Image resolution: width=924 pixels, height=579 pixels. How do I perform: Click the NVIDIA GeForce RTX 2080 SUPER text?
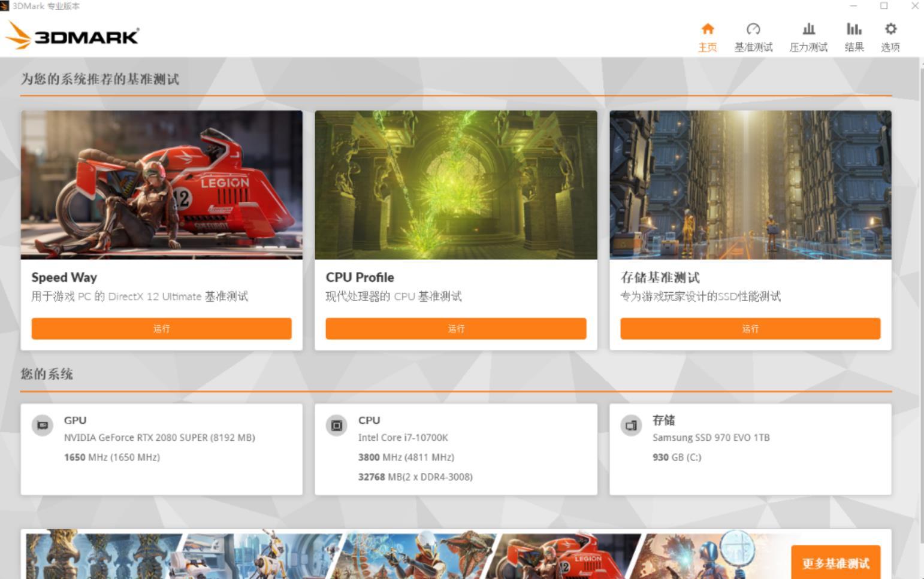[159, 438]
